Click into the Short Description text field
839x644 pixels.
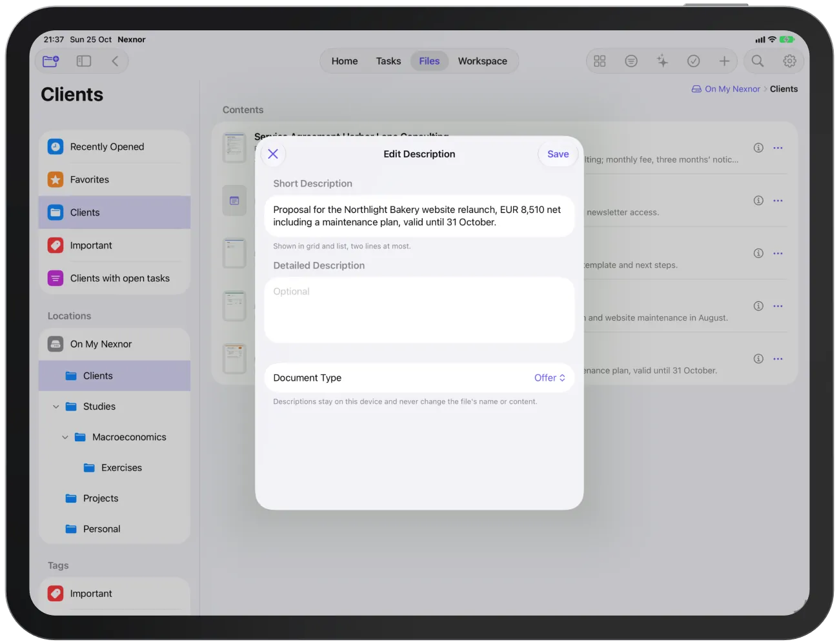(419, 216)
